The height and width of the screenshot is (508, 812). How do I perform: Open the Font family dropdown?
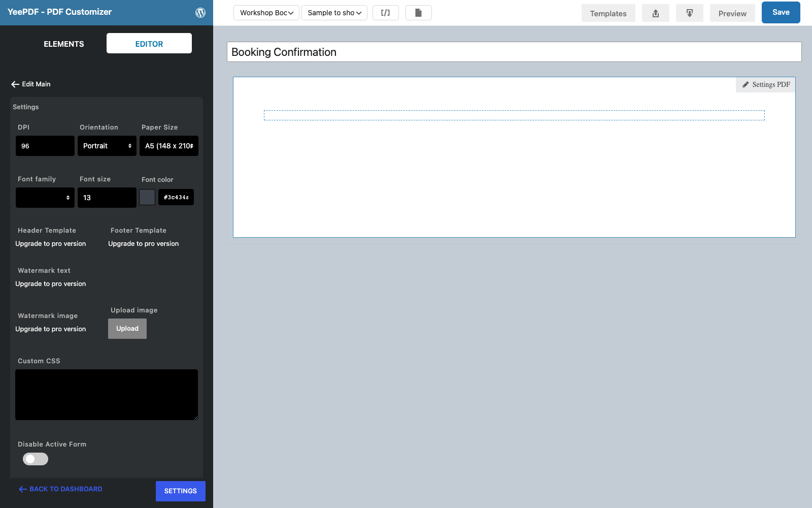45,198
